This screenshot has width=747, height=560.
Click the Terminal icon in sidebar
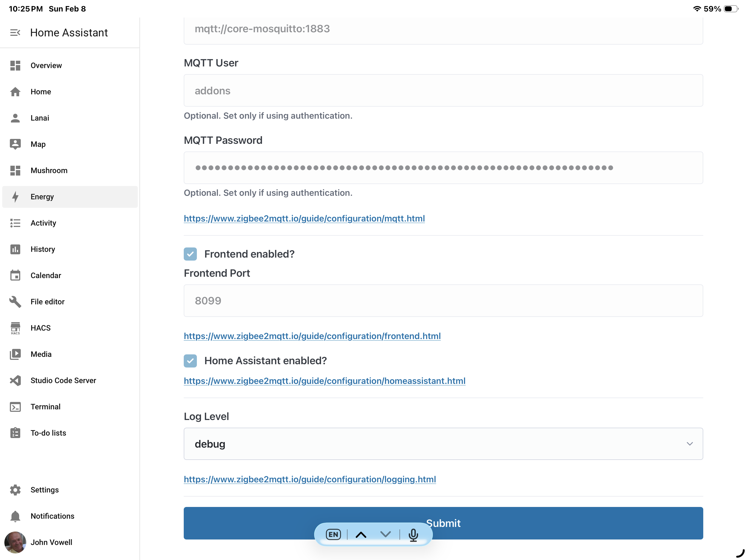point(15,407)
